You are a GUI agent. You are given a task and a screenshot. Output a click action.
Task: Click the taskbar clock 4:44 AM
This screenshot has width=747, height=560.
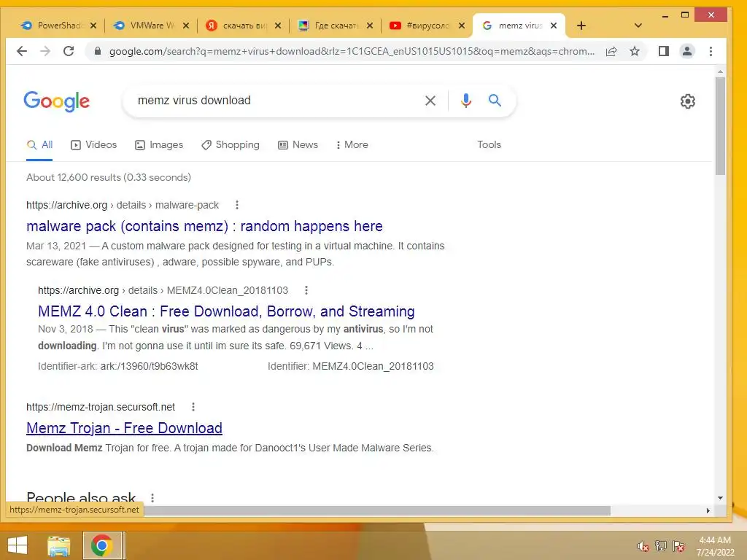[715, 540]
